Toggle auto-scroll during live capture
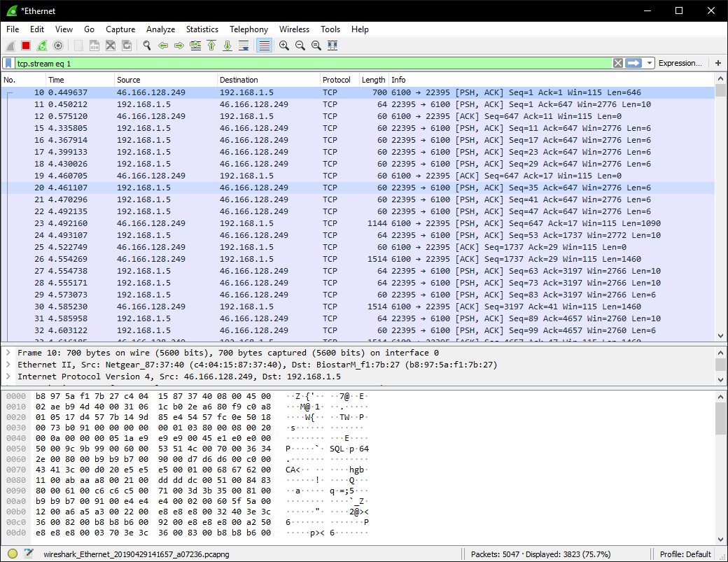Screen dimensions: 728x562 (x=244, y=45)
